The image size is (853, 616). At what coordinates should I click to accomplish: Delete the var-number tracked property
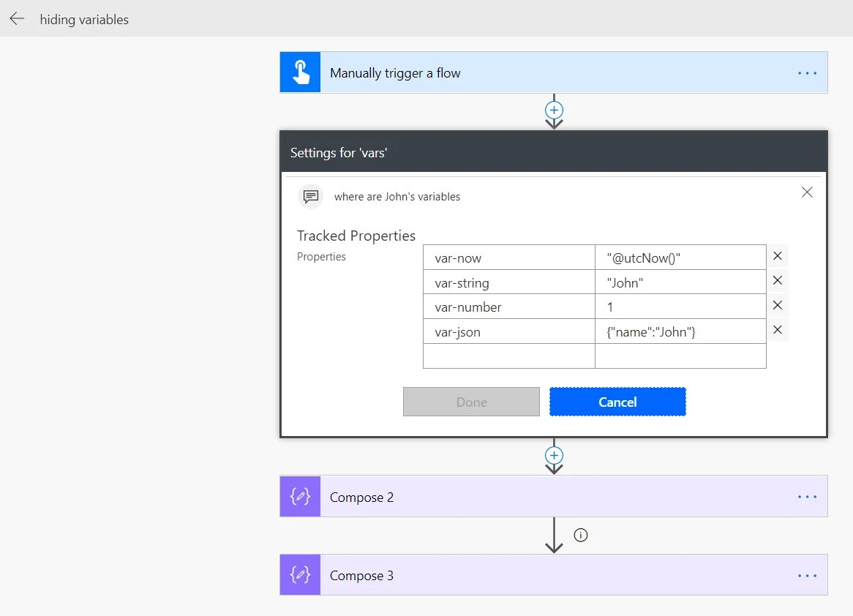click(x=778, y=305)
